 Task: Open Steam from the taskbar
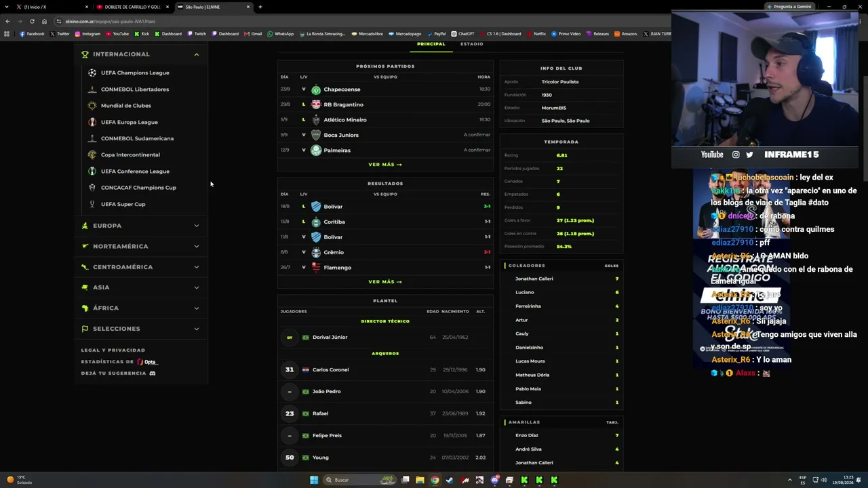tap(450, 480)
